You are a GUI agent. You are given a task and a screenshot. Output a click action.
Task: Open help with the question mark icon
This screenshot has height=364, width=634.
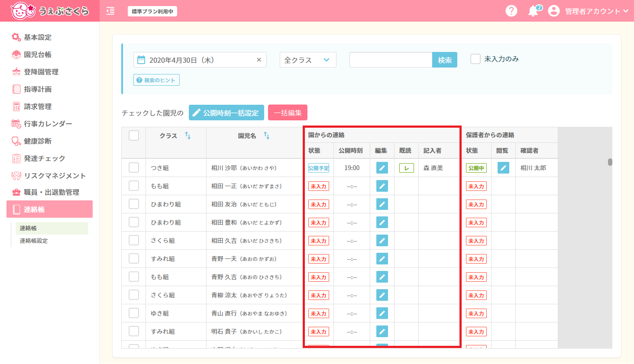coord(511,11)
